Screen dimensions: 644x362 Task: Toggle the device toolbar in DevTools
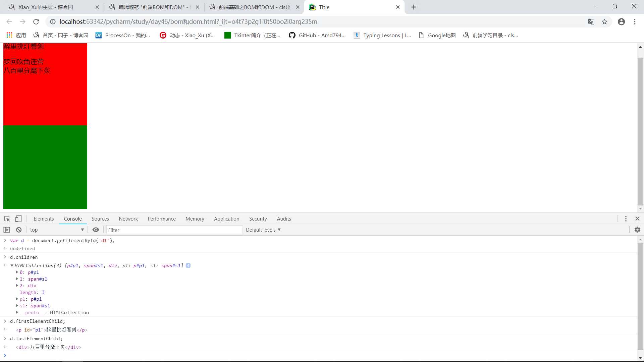click(18, 219)
